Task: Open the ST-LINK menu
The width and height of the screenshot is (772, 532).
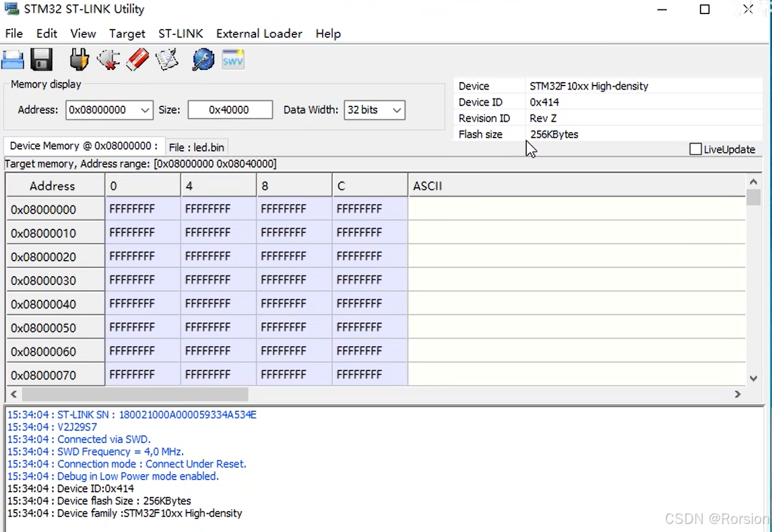Action: [x=181, y=34]
